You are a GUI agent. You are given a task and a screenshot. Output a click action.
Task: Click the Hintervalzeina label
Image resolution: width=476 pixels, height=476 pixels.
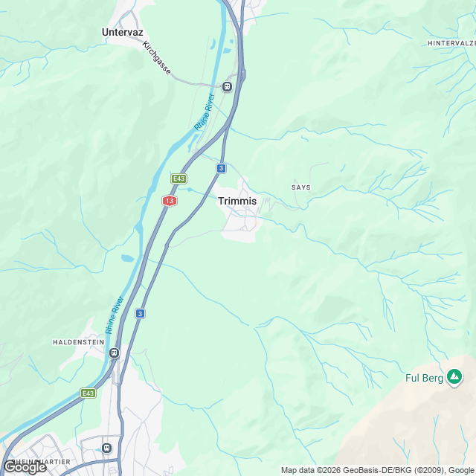pyautogui.click(x=451, y=43)
